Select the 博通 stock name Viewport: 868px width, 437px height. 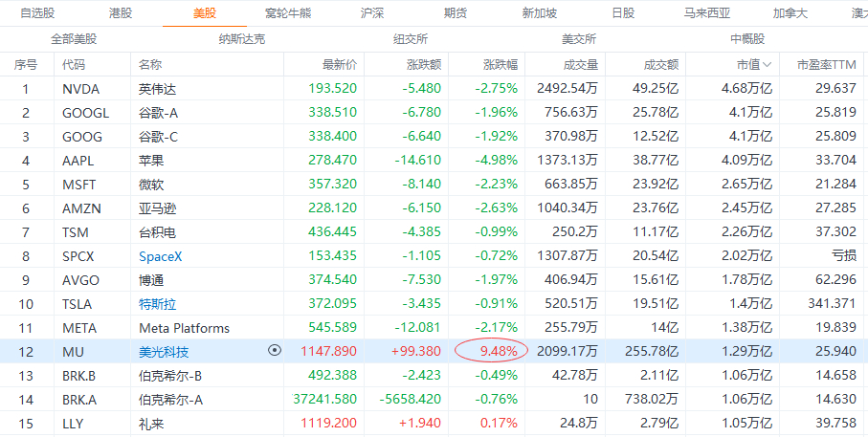(x=151, y=280)
